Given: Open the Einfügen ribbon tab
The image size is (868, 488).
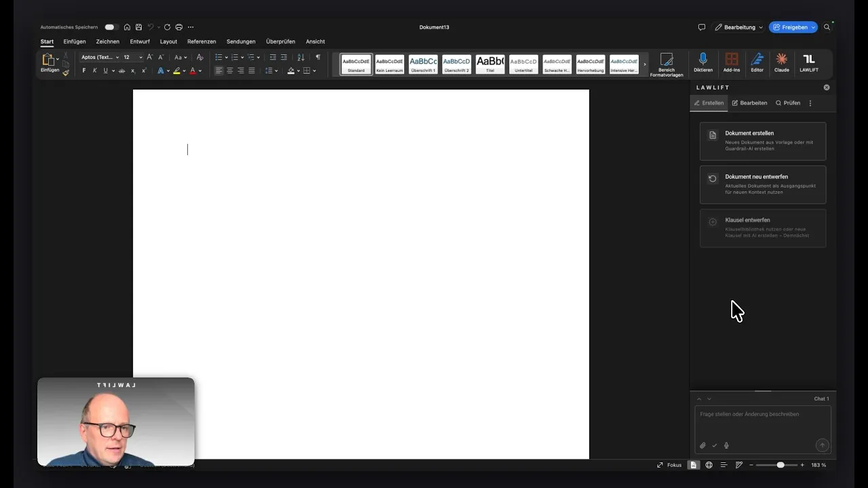Looking at the screenshot, I should coord(75,41).
